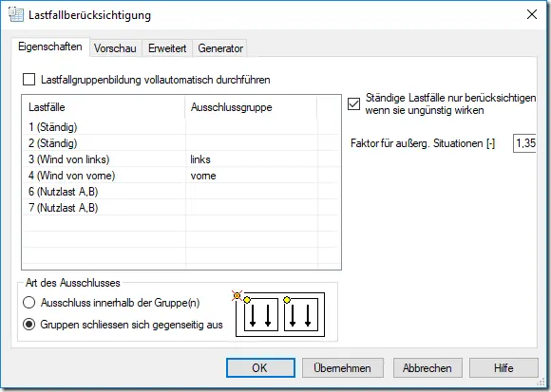551x392 pixels.
Task: Confirm with the OK button
Action: tap(260, 367)
